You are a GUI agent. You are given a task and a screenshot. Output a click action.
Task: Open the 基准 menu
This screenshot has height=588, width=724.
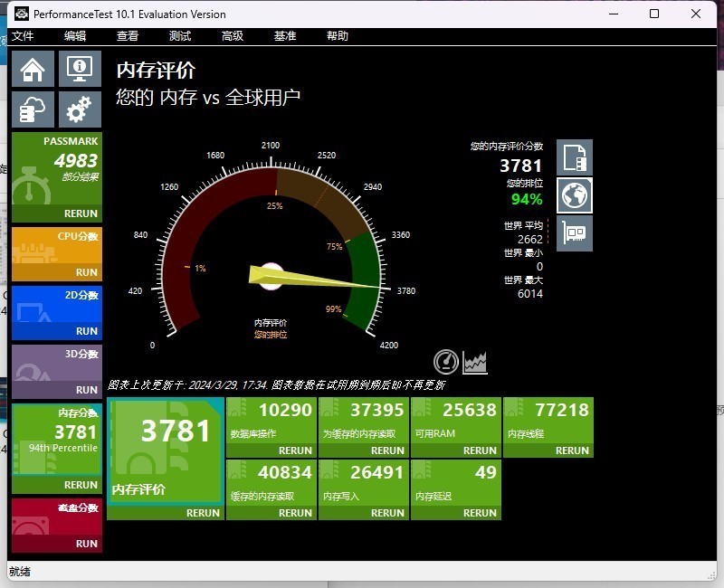pos(285,36)
